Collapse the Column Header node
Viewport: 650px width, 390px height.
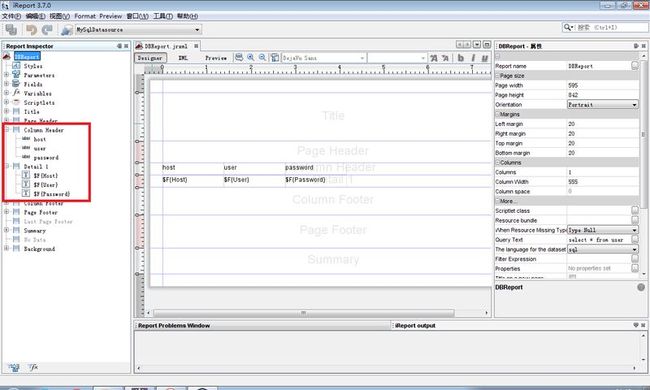tap(6, 130)
